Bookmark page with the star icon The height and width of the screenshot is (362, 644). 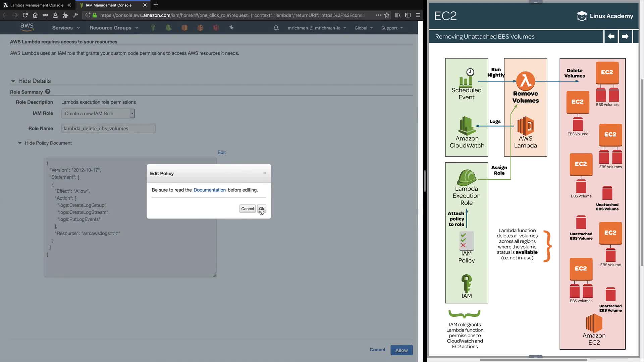coord(387,15)
